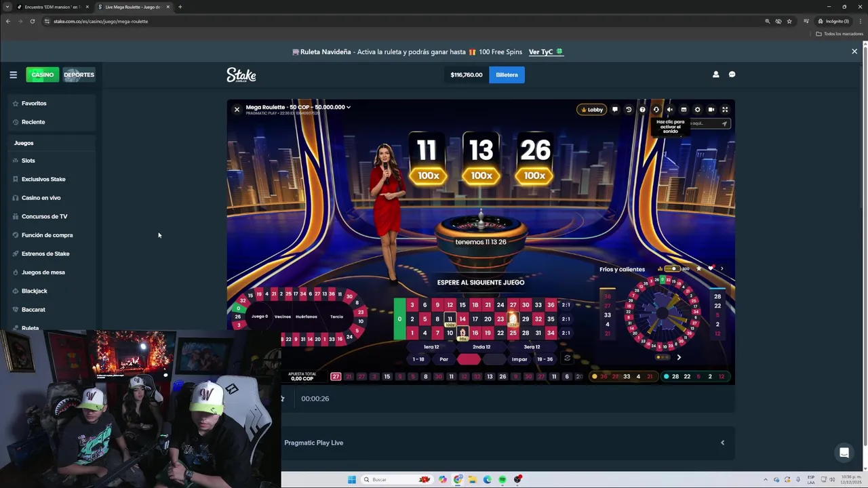Open Exclusivos Stake in the sidebar

point(43,179)
